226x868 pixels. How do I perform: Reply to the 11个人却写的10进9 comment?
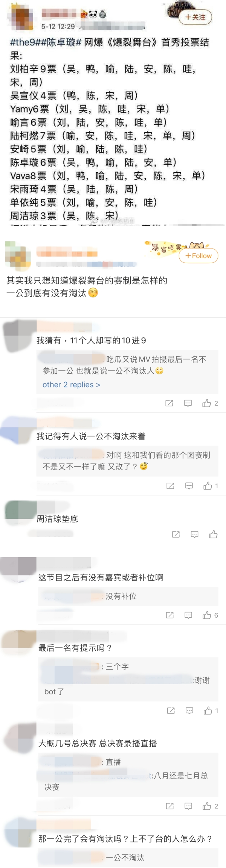pos(188,403)
